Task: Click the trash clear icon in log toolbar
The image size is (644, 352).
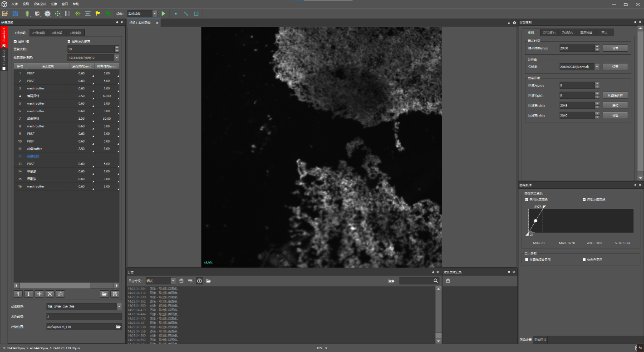Action: pyautogui.click(x=182, y=281)
